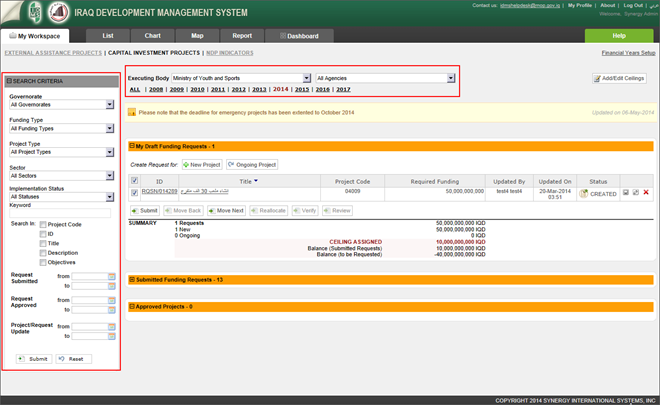Open calendar for Request Submitted to date
Screen dimensions: 660x405
112,286
